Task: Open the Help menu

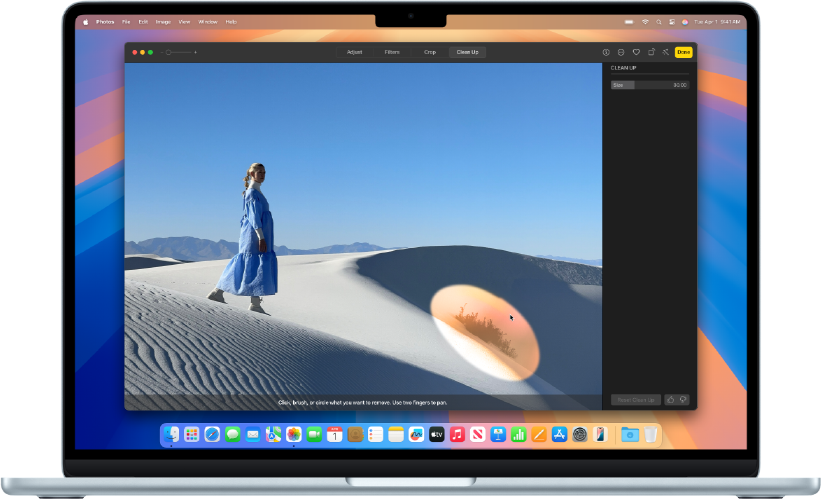Action: (231, 22)
